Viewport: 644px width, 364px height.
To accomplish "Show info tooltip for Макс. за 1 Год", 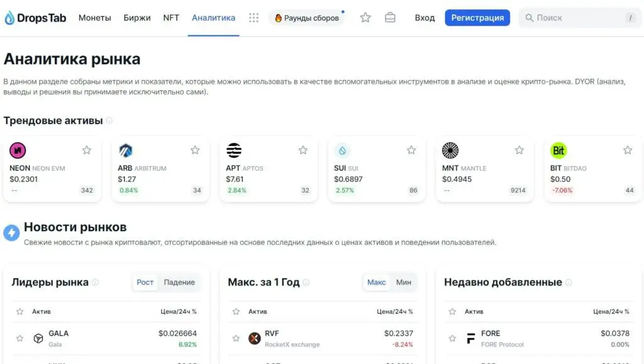I will [306, 282].
